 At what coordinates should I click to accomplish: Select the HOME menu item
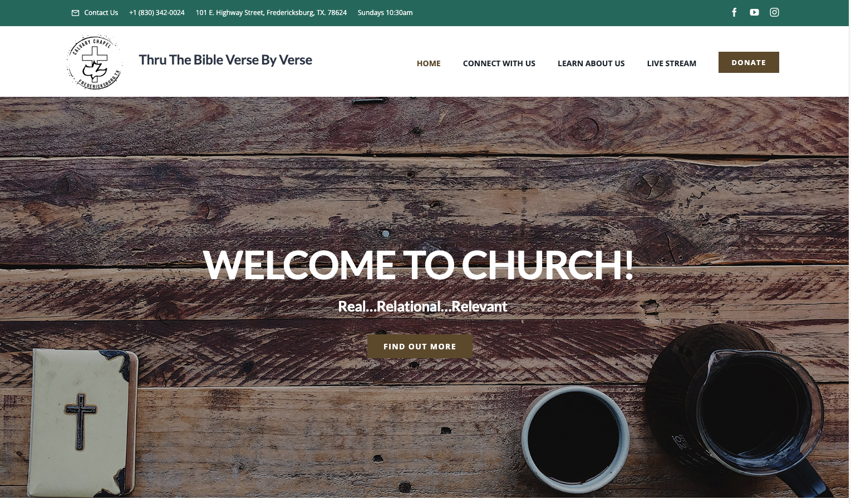coord(429,63)
